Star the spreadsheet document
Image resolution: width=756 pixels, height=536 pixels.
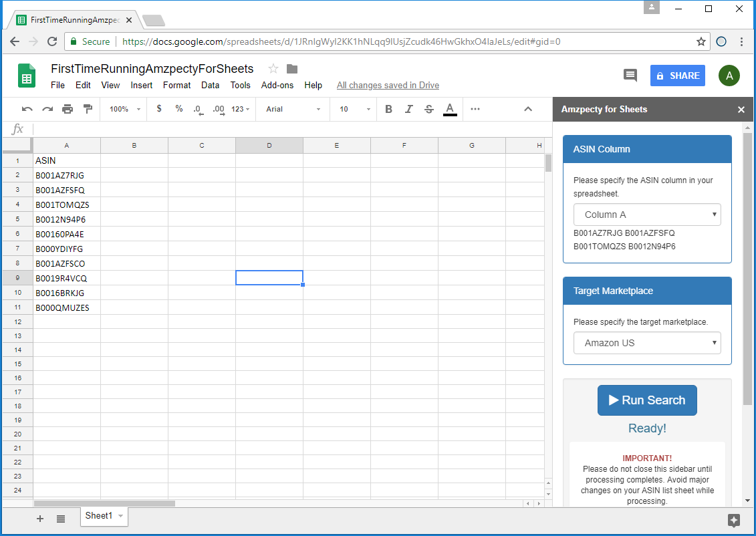pos(273,68)
